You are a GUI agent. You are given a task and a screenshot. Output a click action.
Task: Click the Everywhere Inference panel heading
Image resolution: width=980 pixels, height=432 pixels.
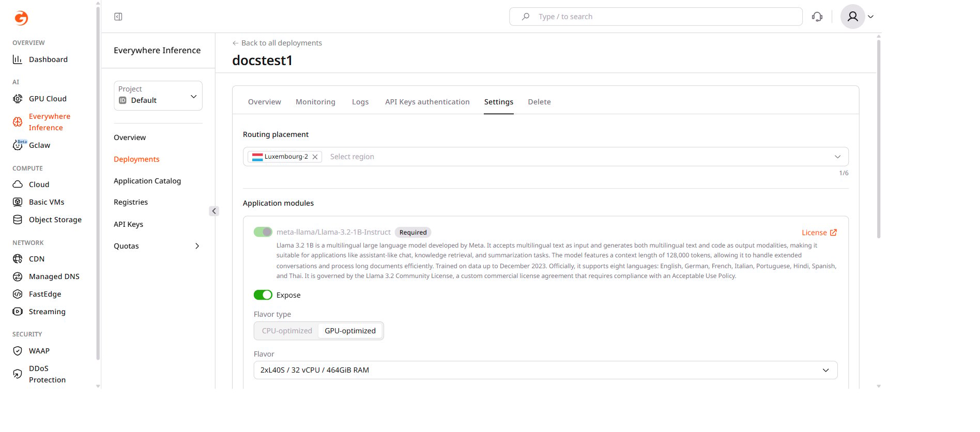pyautogui.click(x=157, y=50)
